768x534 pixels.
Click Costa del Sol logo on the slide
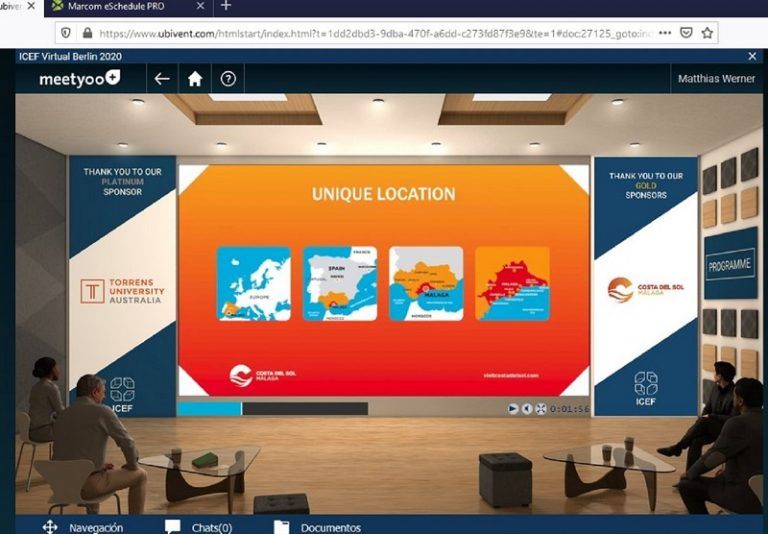[263, 376]
